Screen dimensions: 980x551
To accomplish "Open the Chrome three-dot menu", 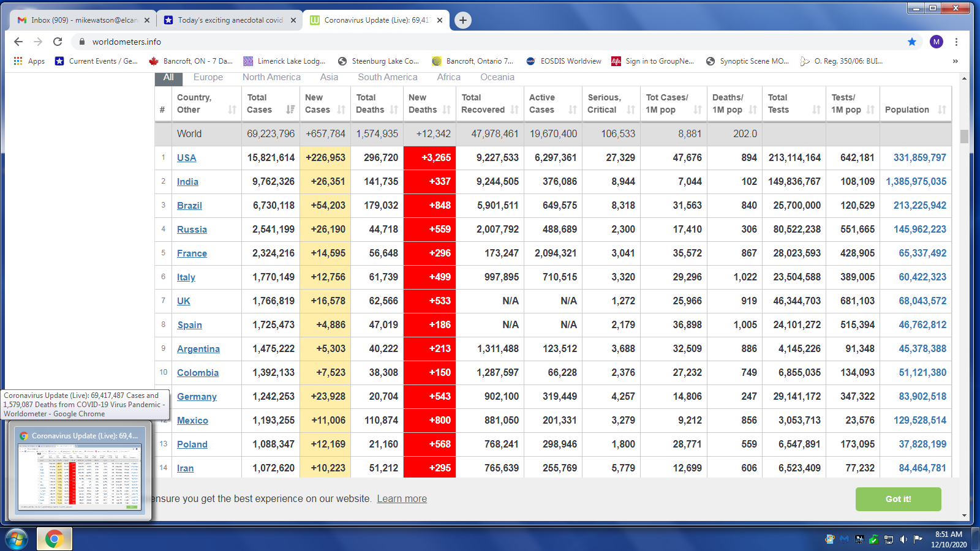I will (x=956, y=42).
